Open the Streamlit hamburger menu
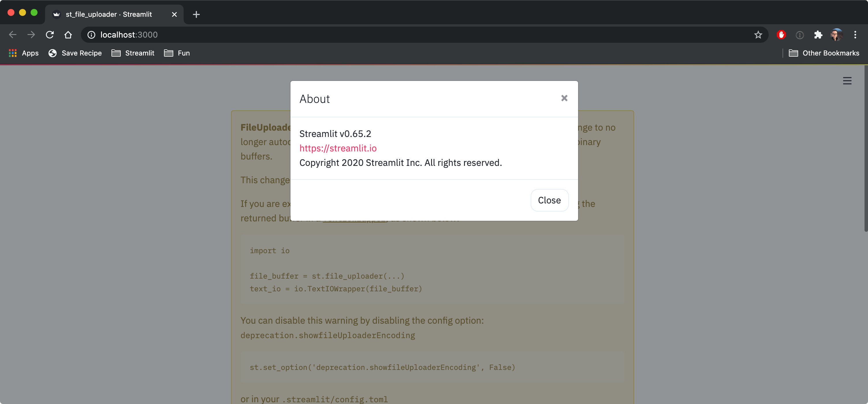 (x=847, y=81)
